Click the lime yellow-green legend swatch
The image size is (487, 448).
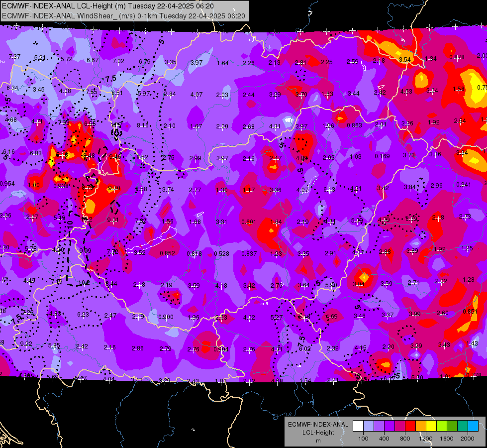click(x=442, y=426)
